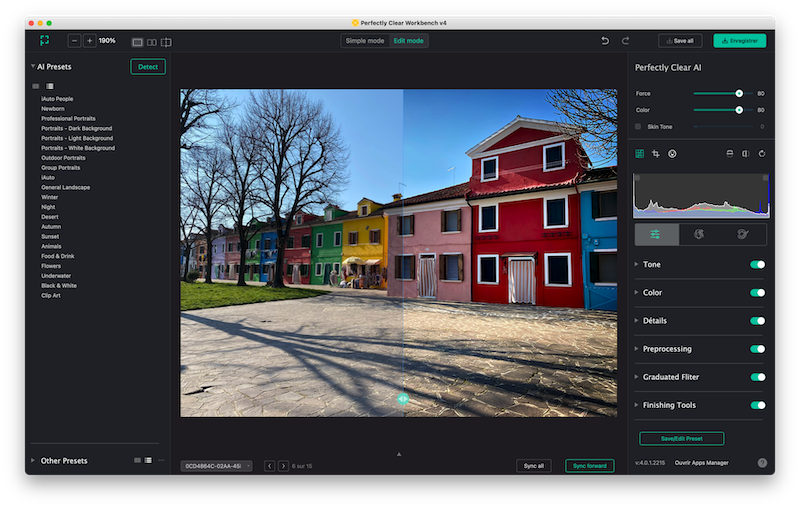
Task: Open Other Presets more options menu
Action: pyautogui.click(x=161, y=460)
